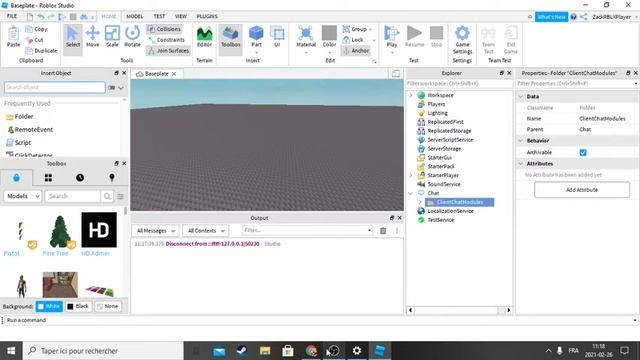Open Steam from the taskbar
The width and height of the screenshot is (640, 360).
[242, 351]
